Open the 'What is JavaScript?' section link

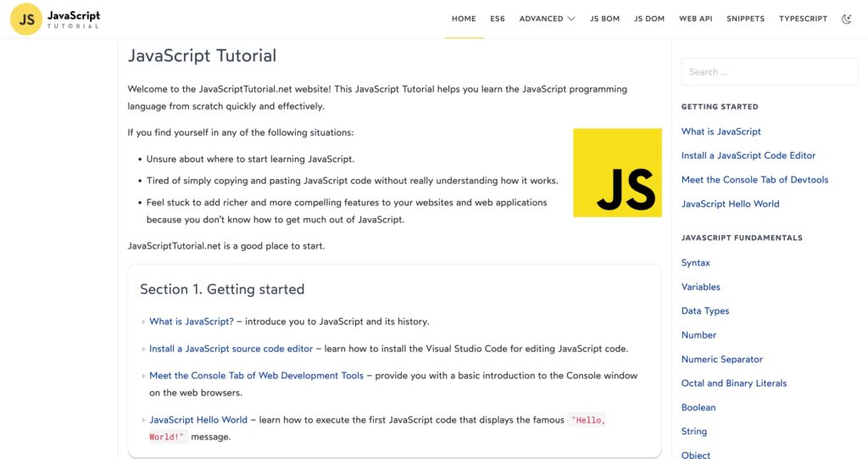tap(192, 322)
